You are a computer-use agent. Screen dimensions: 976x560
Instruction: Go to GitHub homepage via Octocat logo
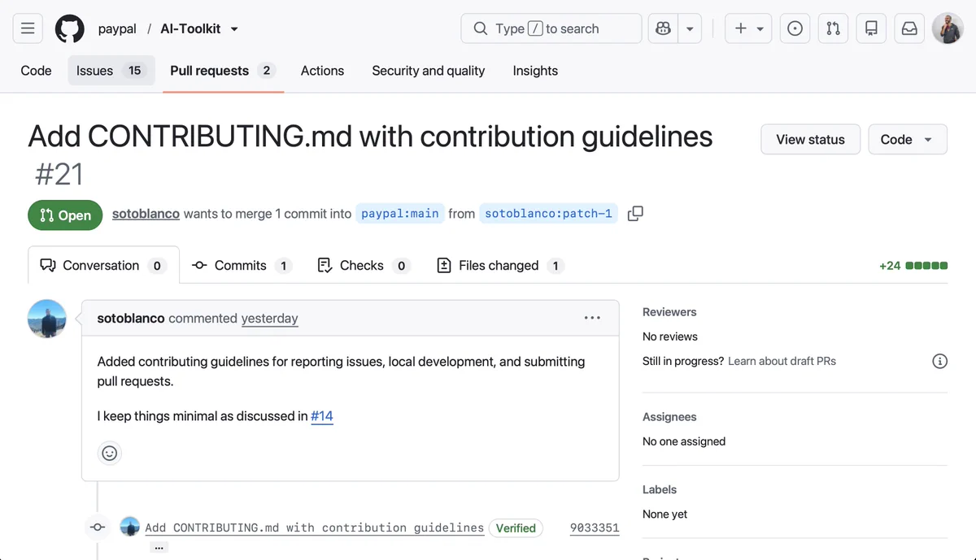70,28
